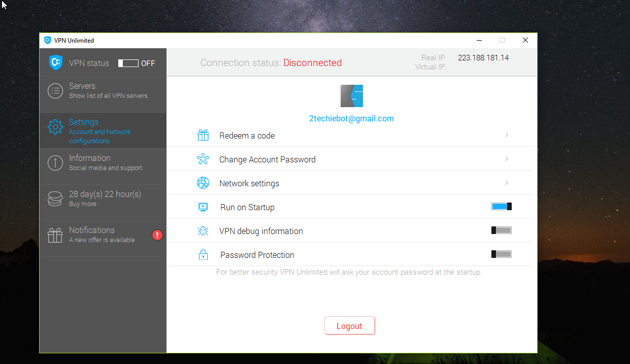630x364 pixels.
Task: Click the VPN debug information bug icon
Action: (203, 231)
